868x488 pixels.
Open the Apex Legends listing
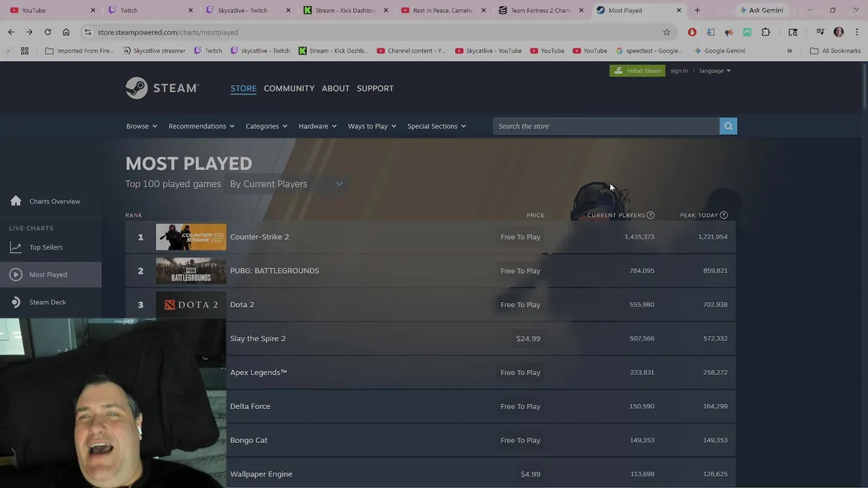[x=481, y=372]
